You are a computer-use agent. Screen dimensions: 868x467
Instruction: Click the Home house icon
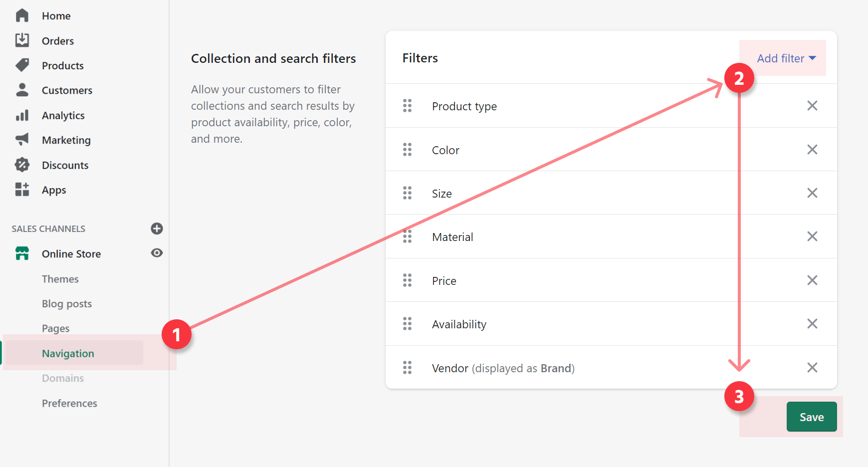tap(22, 15)
